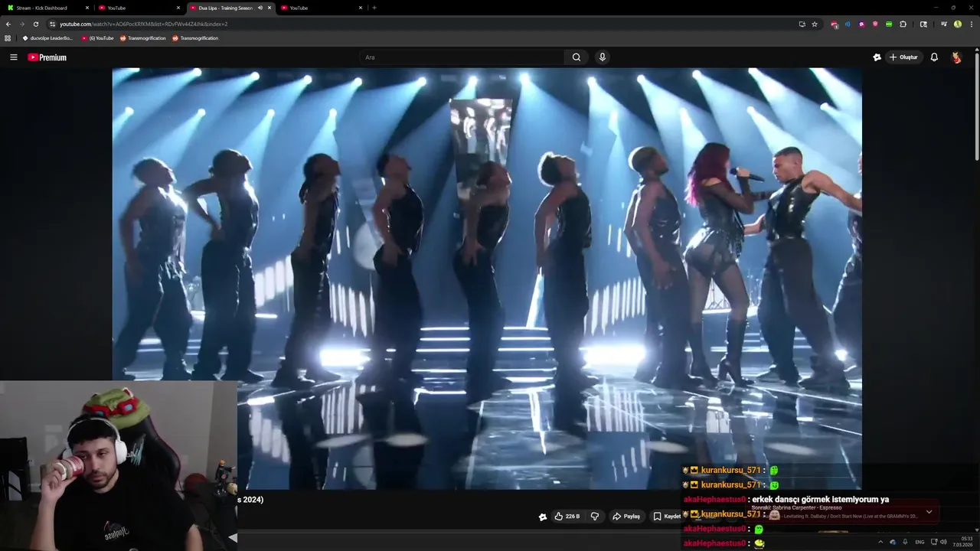Viewport: 980px width, 551px height.
Task: Save the video with Kaydet
Action: 667,517
